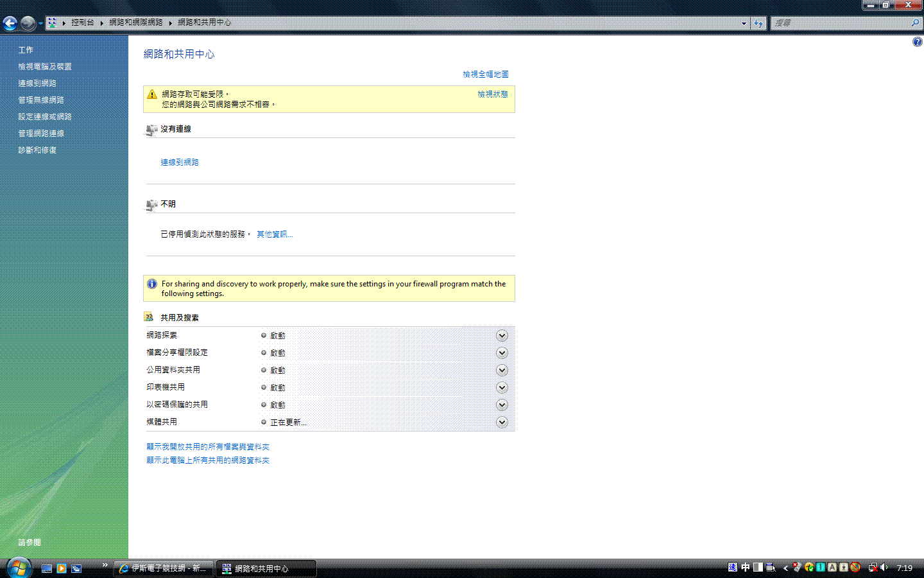924x578 pixels.
Task: Expand the 網路探索 settings row
Action: [502, 336]
